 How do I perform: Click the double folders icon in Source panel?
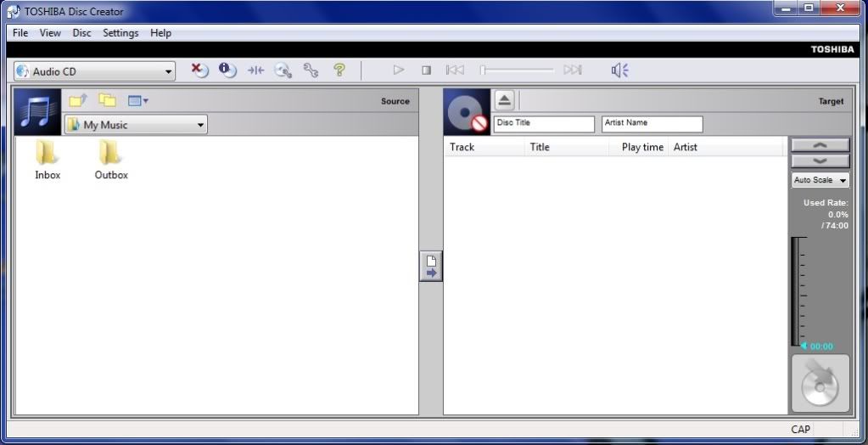[108, 100]
